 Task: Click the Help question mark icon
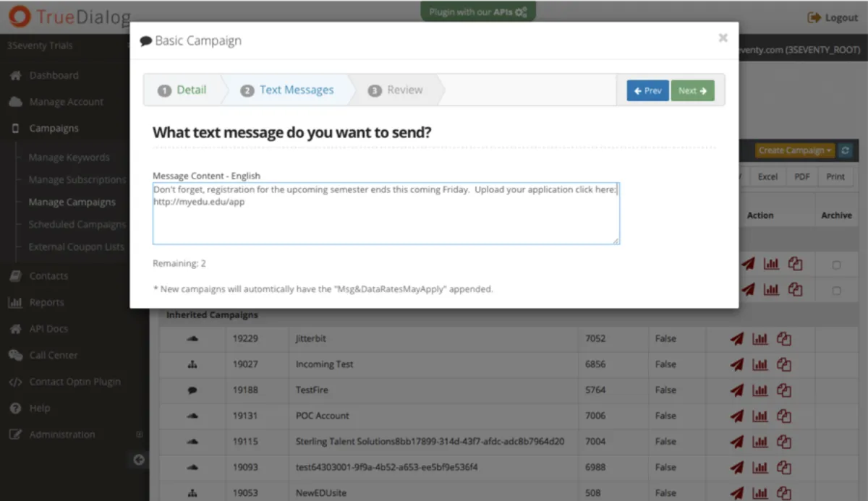point(14,408)
